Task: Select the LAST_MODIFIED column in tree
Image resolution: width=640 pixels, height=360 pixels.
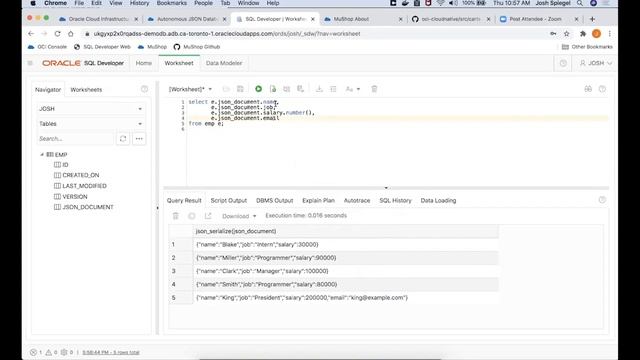Action: click(x=84, y=186)
